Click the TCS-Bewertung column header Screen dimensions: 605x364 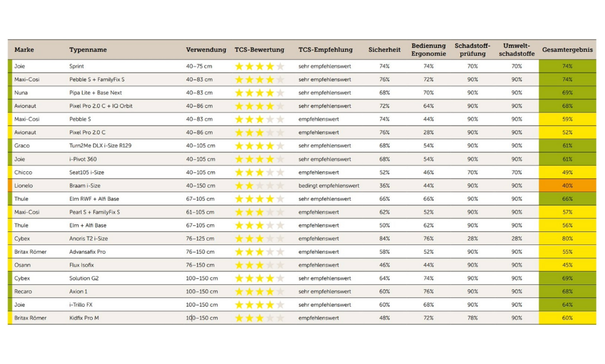259,50
